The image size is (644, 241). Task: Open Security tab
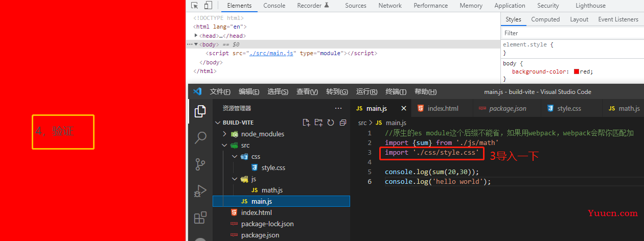548,6
